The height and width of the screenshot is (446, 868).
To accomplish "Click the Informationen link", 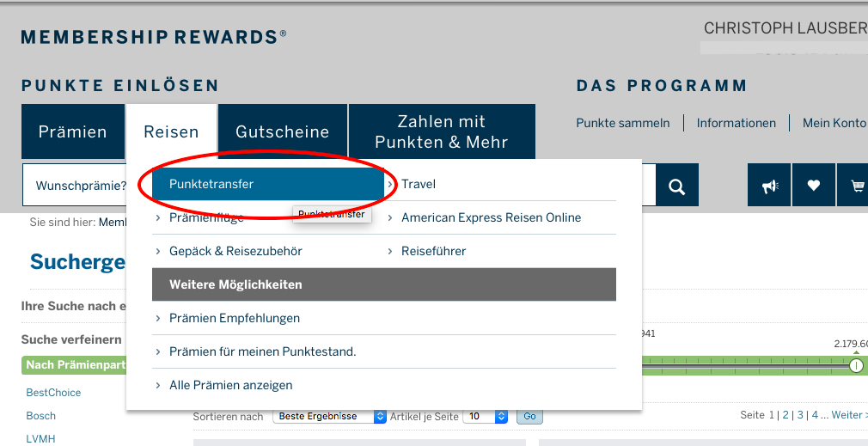I will (x=737, y=123).
